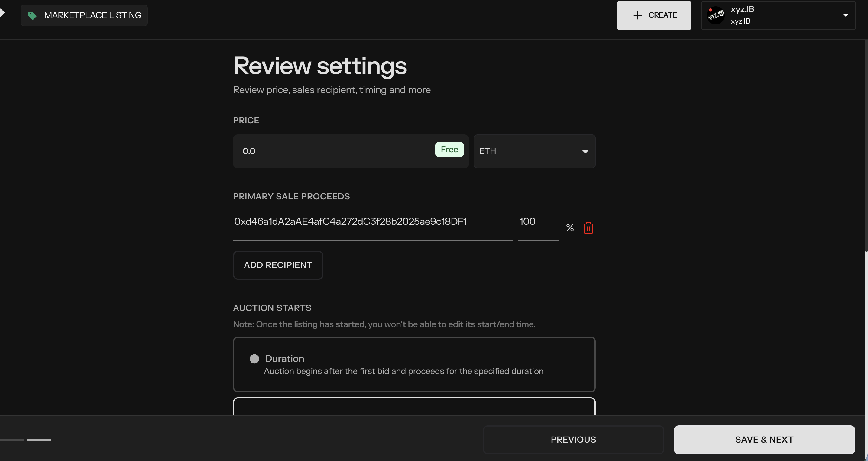Click the percent symbol beside the share field
The width and height of the screenshot is (868, 461).
(x=570, y=228)
